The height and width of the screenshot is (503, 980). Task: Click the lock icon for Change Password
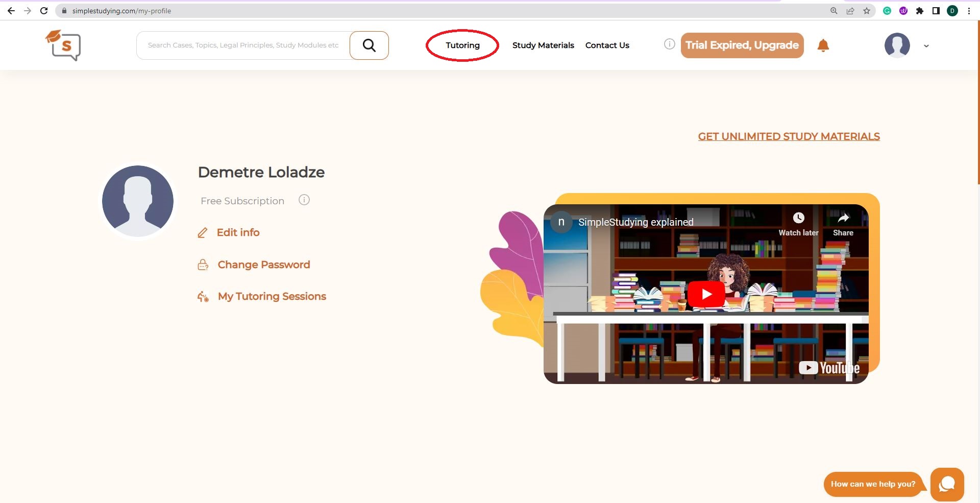[x=203, y=265]
